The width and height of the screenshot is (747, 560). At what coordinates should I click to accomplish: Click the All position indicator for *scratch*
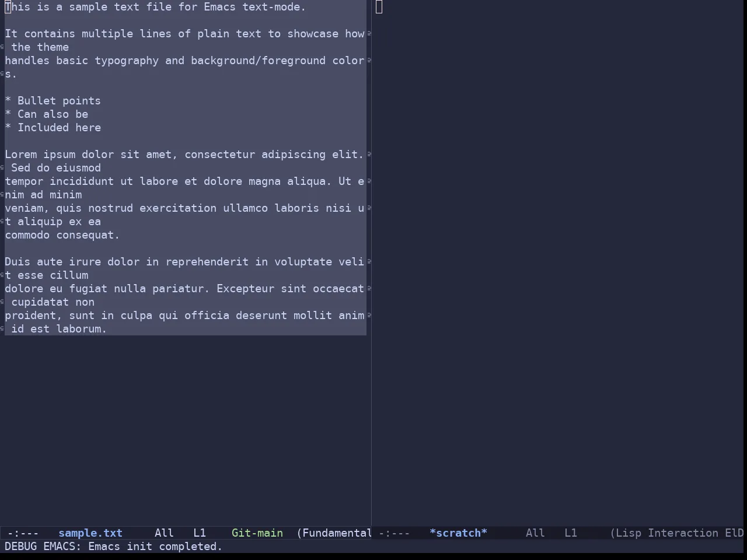[535, 533]
